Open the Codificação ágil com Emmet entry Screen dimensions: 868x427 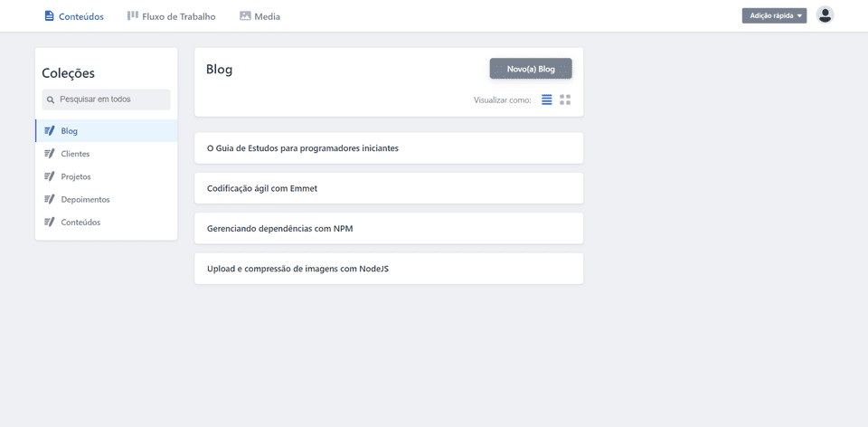[389, 188]
